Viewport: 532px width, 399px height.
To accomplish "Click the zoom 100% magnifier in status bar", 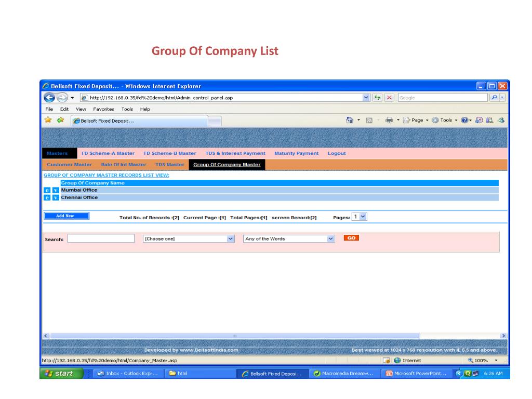I will (x=471, y=361).
